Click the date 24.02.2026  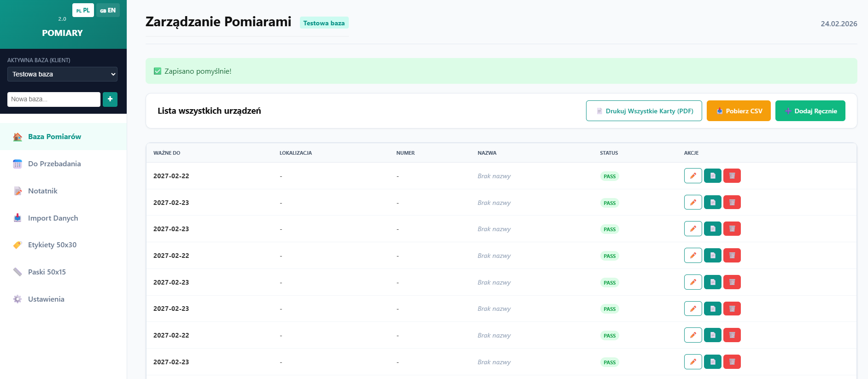click(839, 24)
